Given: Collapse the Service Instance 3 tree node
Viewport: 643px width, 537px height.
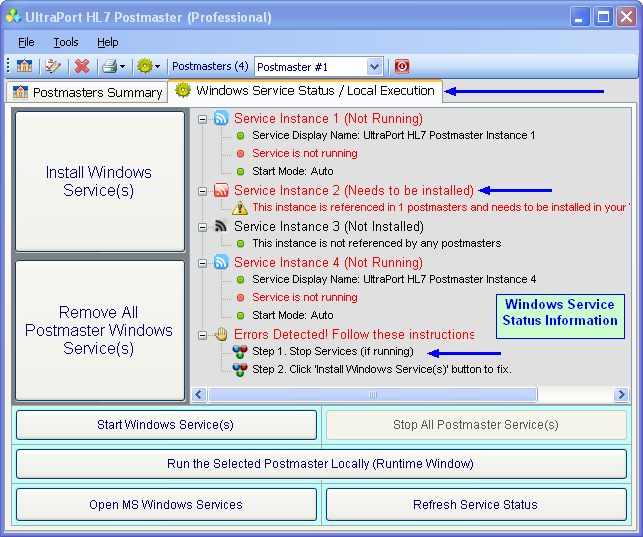Looking at the screenshot, I should tap(203, 226).
